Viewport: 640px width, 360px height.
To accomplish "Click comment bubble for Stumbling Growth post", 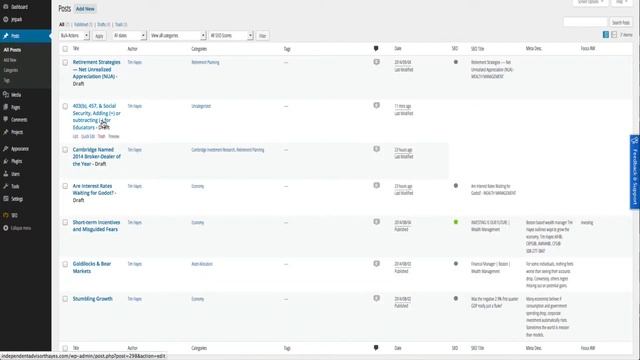I will (376, 298).
